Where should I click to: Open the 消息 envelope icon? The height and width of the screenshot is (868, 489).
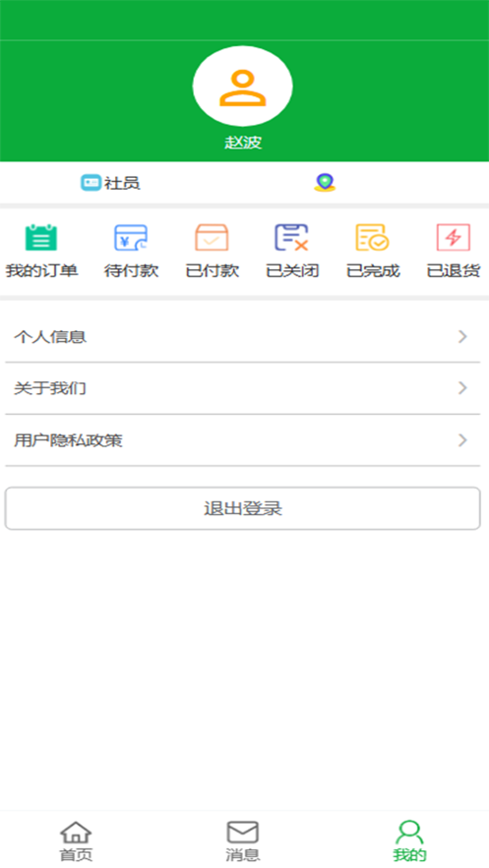click(x=243, y=832)
